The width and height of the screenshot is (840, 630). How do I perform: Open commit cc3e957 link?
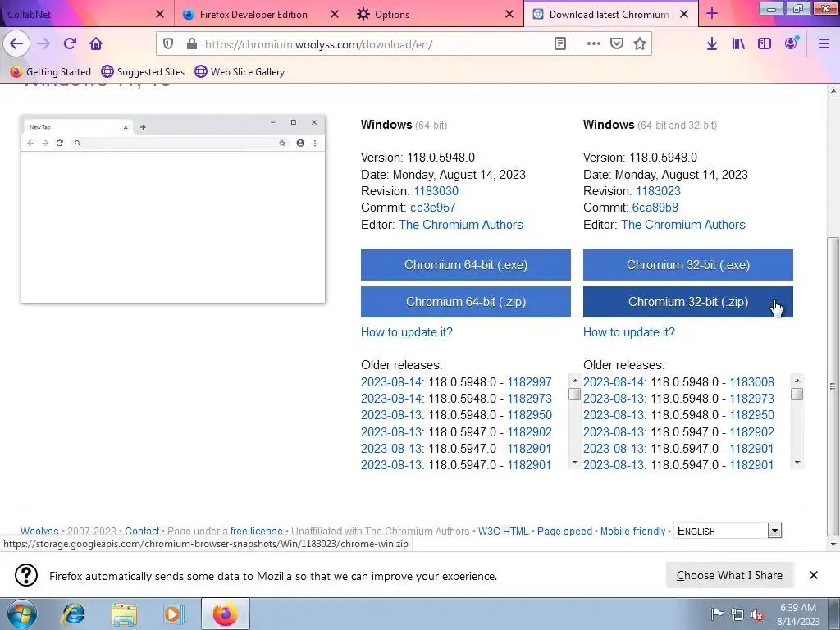433,208
